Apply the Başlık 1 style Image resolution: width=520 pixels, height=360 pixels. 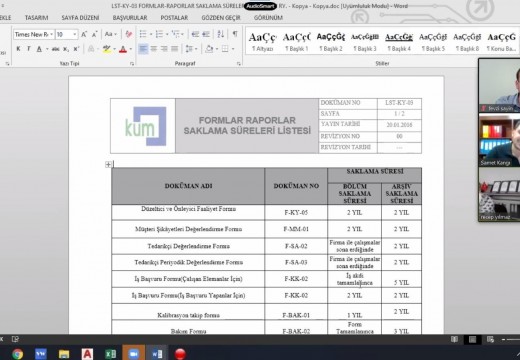[296, 41]
